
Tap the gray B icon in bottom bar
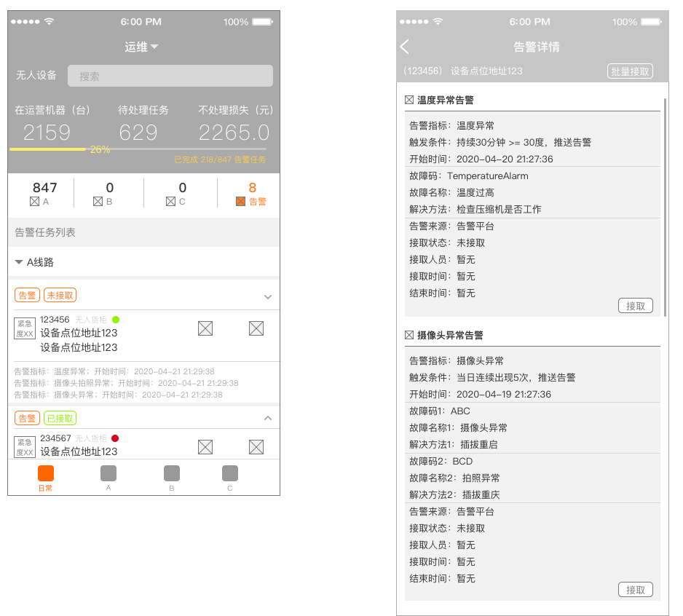pos(172,473)
